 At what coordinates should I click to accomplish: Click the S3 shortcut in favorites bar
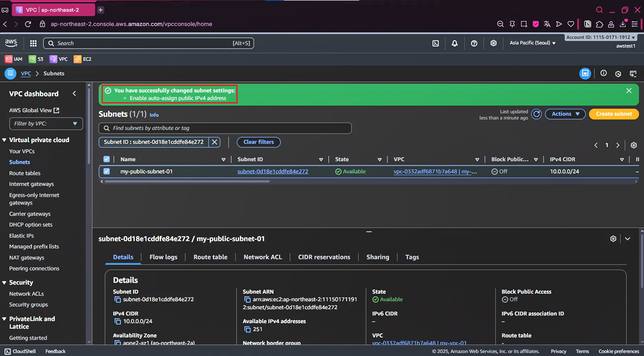click(36, 59)
